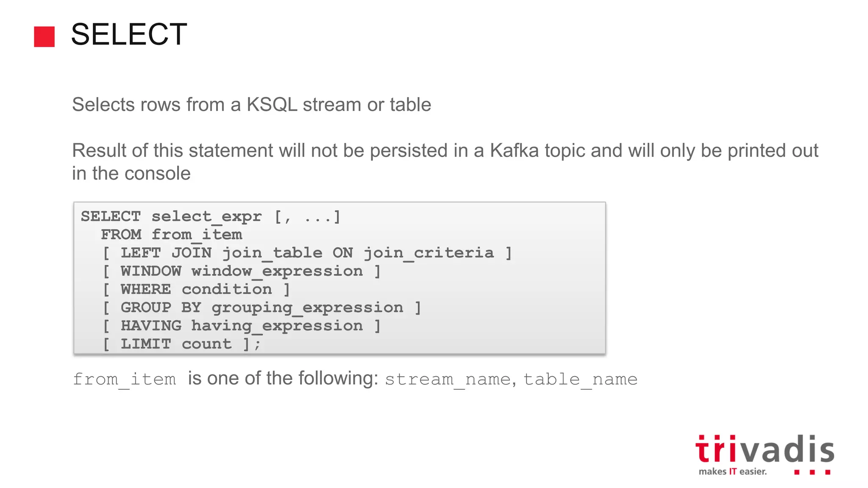Click the 'Result of this statement' paragraph
Screen dimensions: 868x488
tap(445, 151)
